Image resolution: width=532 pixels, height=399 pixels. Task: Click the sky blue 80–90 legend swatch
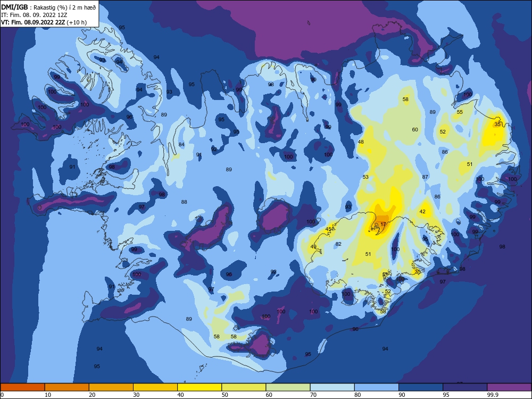tap(377, 387)
